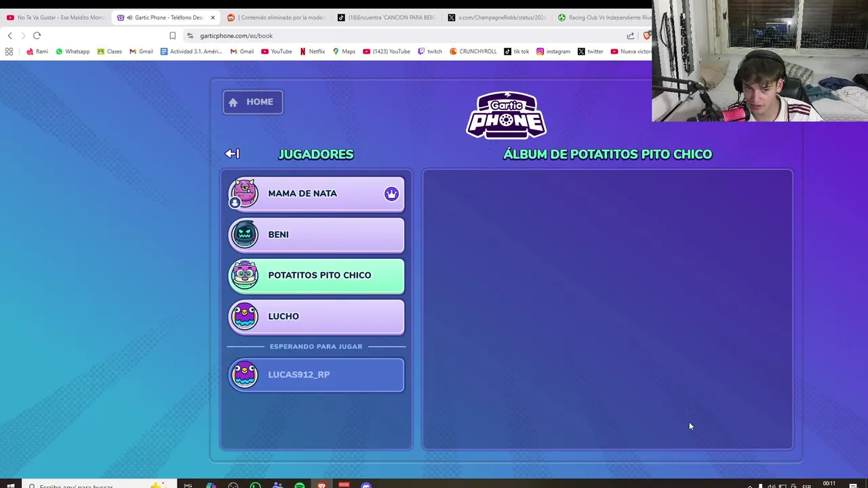Screen dimensions: 868x488
Task: Open the Actividad 3.1. Améri... bookmark
Action: (191, 52)
